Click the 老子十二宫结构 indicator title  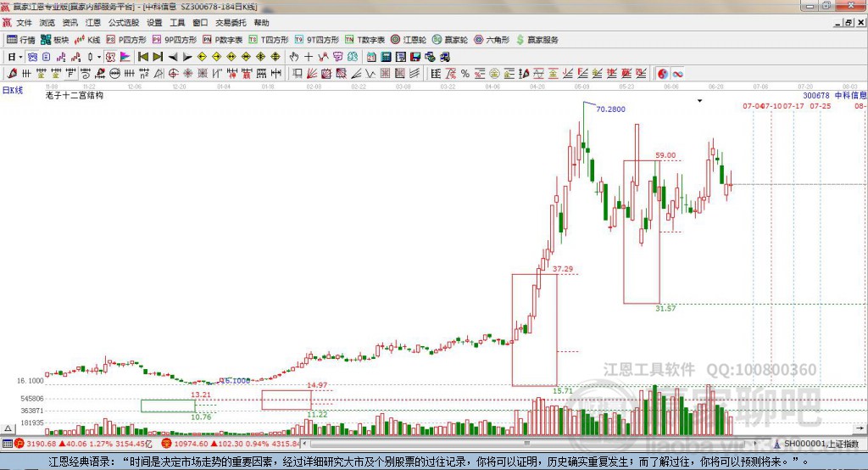[x=75, y=95]
